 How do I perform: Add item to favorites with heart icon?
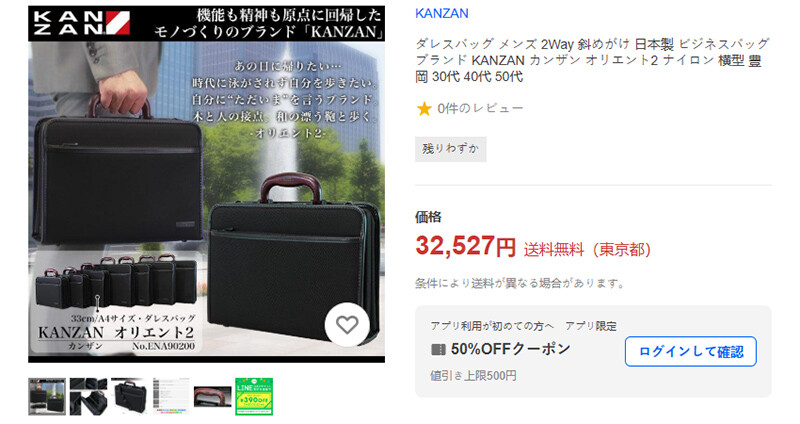tap(347, 325)
